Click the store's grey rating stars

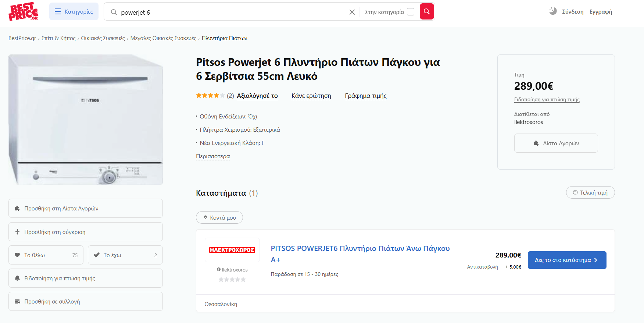(232, 280)
